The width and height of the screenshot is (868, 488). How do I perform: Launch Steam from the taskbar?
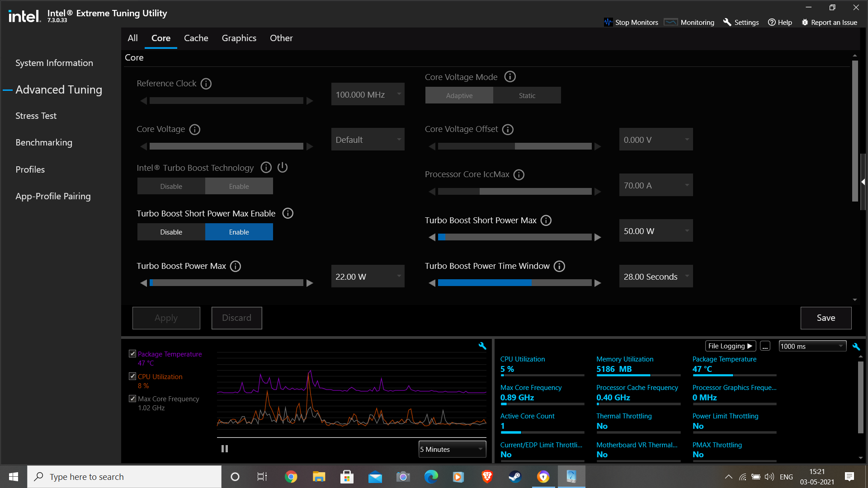[515, 477]
